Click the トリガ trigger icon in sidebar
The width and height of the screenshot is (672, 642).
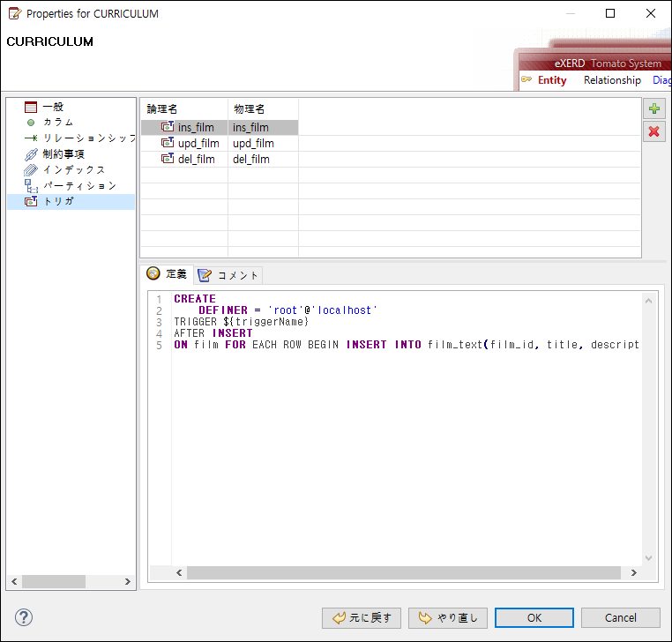pos(31,201)
